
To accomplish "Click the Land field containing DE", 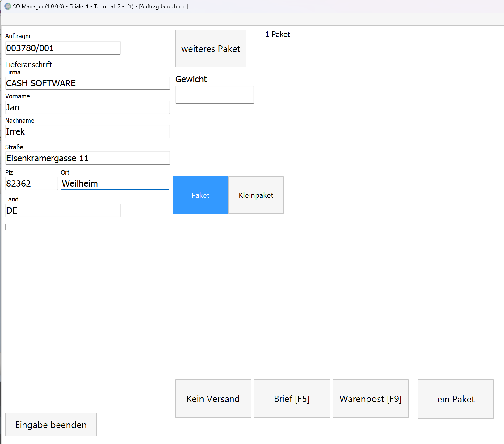I will (63, 210).
